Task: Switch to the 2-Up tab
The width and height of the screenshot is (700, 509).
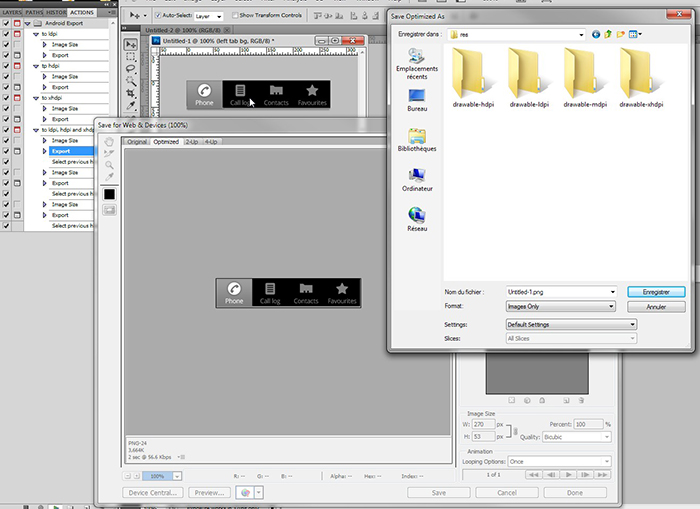Action: [x=191, y=142]
